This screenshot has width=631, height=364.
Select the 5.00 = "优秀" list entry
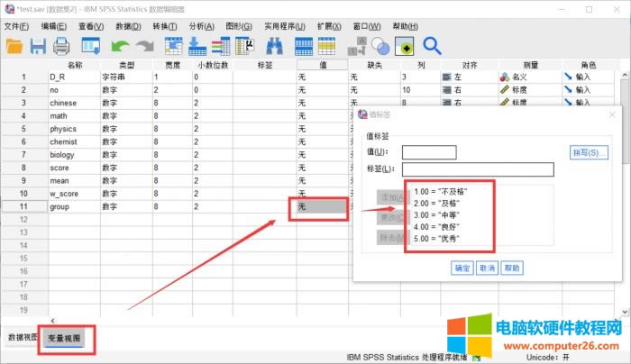pyautogui.click(x=436, y=238)
